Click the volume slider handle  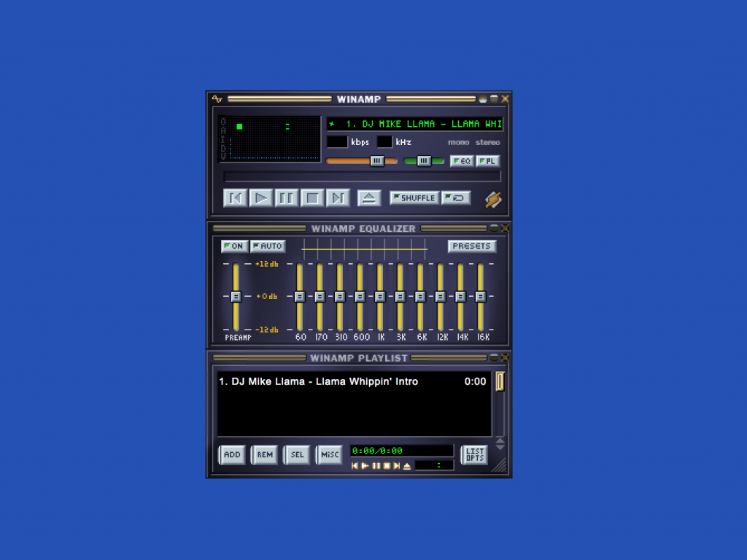[377, 161]
